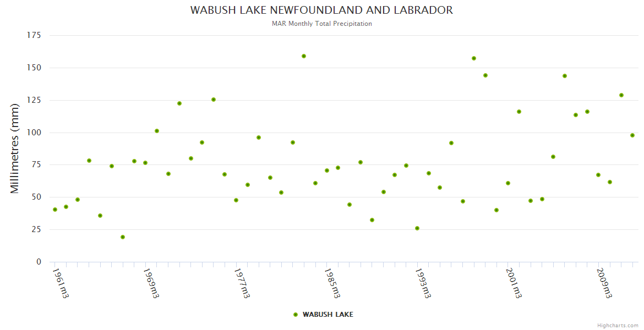Click the MAR Monthly Total Precipitation subtitle

tap(321, 24)
